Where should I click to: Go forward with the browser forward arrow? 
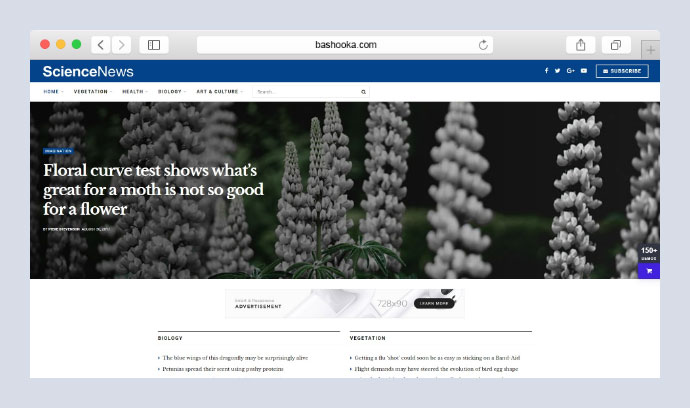(121, 45)
